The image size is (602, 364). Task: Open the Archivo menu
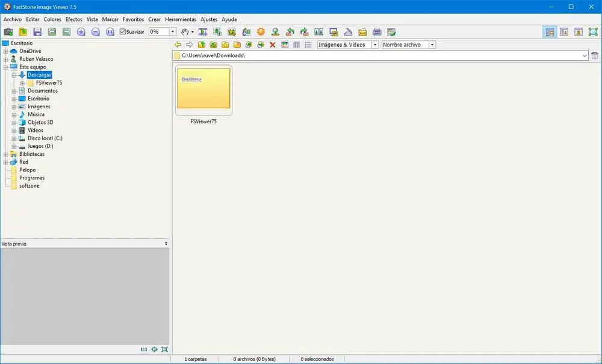point(13,19)
